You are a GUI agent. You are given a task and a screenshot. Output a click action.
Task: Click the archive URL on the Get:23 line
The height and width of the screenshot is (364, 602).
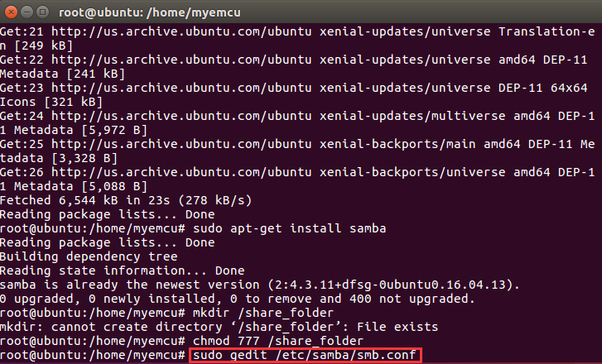click(181, 88)
